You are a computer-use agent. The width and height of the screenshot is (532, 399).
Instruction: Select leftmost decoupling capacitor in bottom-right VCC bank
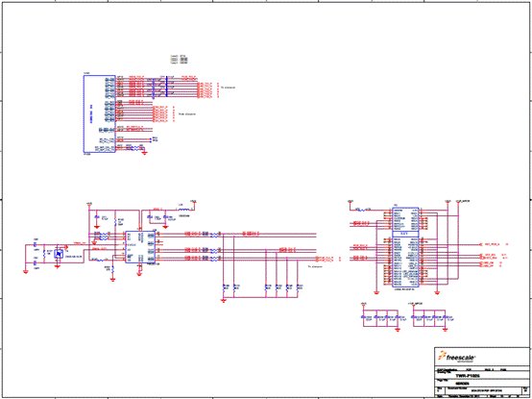[363, 317]
